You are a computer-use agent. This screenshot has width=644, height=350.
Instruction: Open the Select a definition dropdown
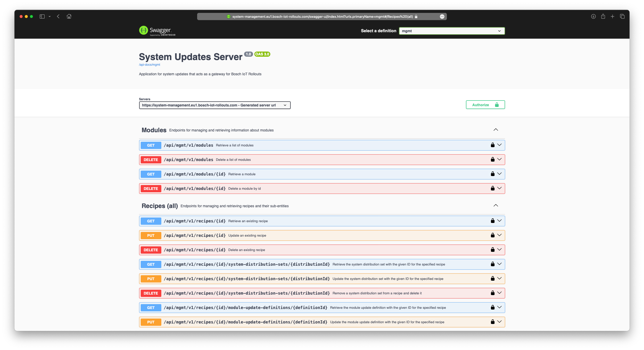(x=451, y=31)
